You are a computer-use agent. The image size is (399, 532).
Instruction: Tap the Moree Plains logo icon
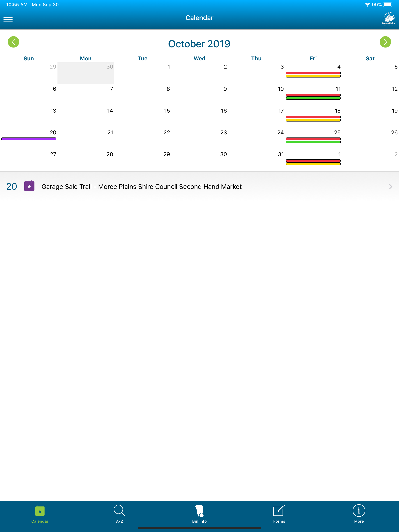pos(388,18)
